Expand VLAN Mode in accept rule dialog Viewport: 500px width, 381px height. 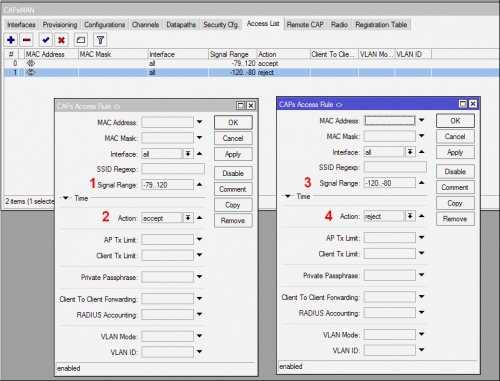[x=199, y=336]
